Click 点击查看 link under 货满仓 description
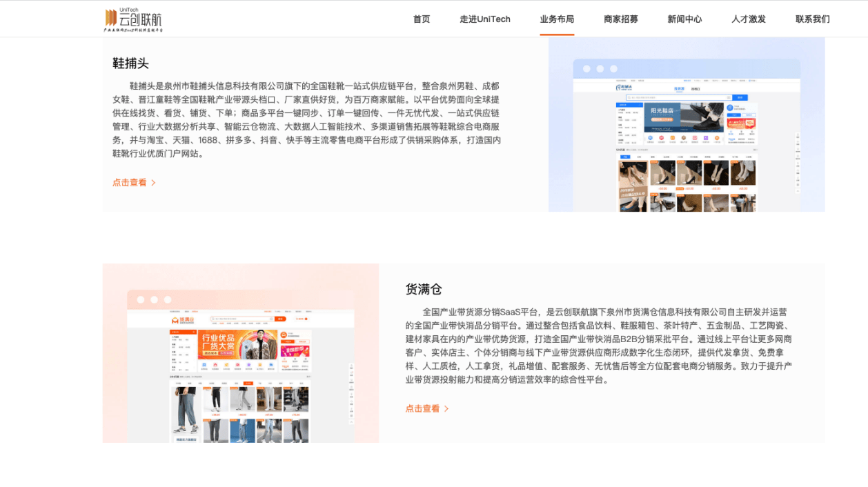The image size is (868, 487). click(x=422, y=409)
